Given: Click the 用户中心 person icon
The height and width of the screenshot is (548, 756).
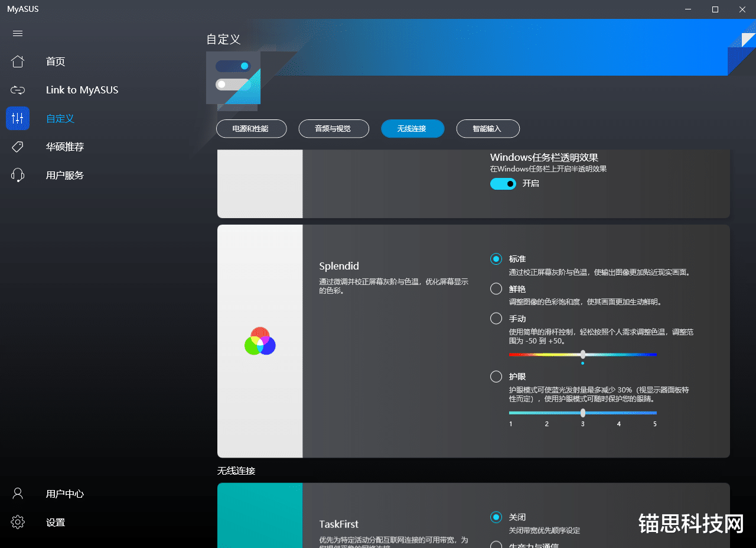Looking at the screenshot, I should 18,494.
